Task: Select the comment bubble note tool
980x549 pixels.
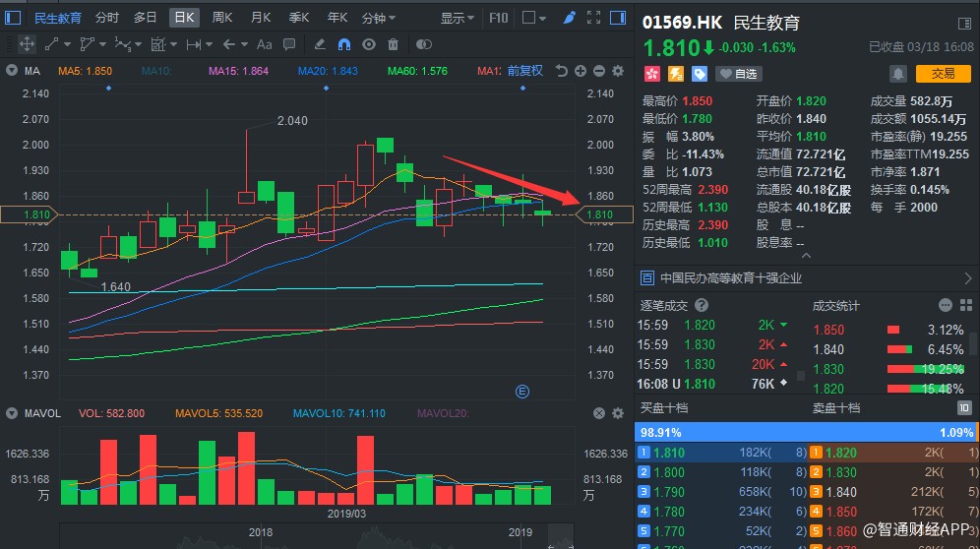Action: 289,44
